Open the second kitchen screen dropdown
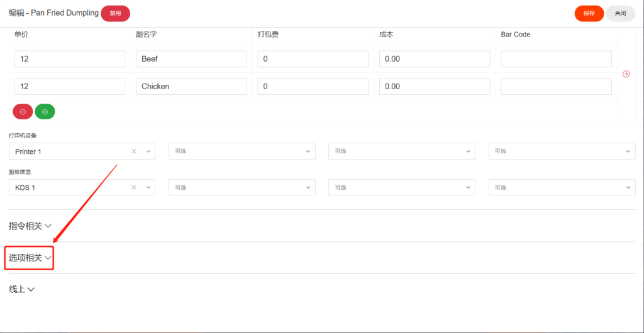The height and width of the screenshot is (333, 644). click(242, 187)
